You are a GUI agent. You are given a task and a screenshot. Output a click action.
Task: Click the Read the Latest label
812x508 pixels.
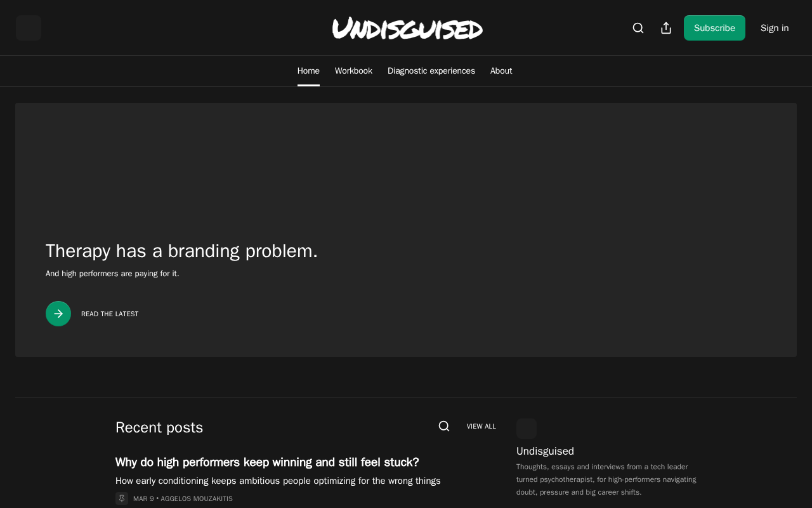110,314
